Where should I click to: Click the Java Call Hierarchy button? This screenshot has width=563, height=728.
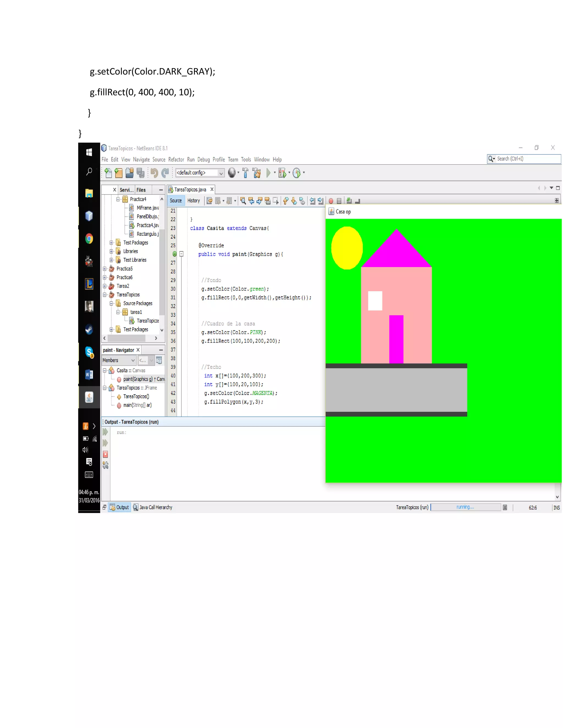click(x=153, y=507)
